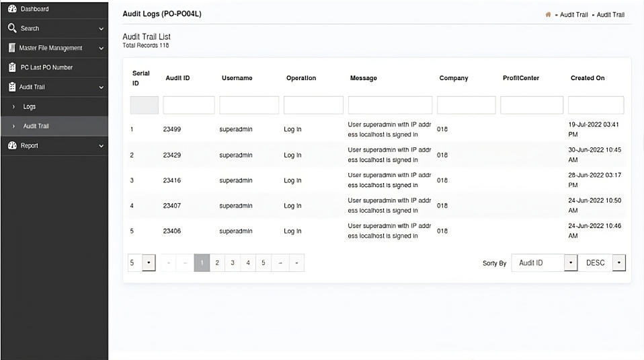
Task: Open the DESC sort order dropdown
Action: pos(618,263)
